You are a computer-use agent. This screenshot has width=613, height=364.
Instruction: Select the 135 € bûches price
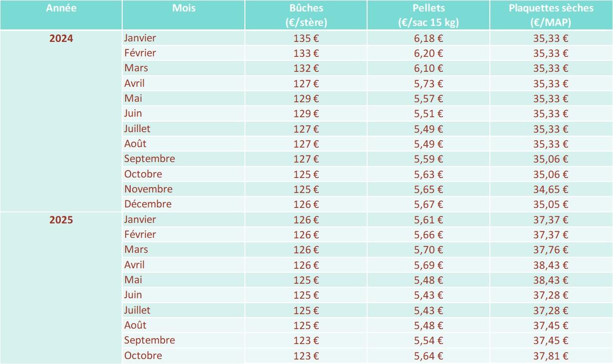[306, 38]
